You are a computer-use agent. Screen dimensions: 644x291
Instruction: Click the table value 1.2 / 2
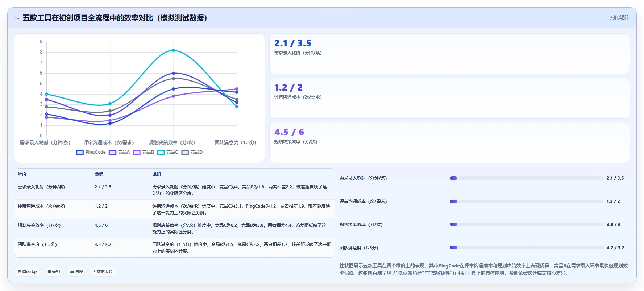coord(101,206)
